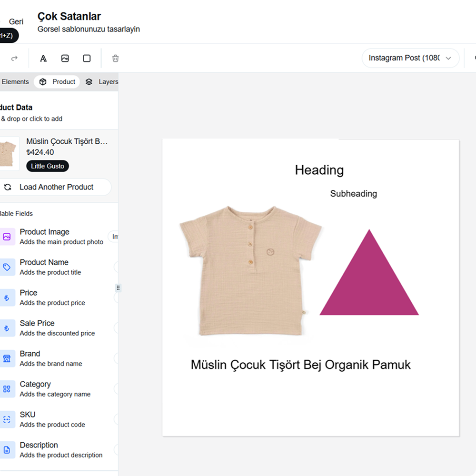Click the Brand storefront icon

[7, 358]
